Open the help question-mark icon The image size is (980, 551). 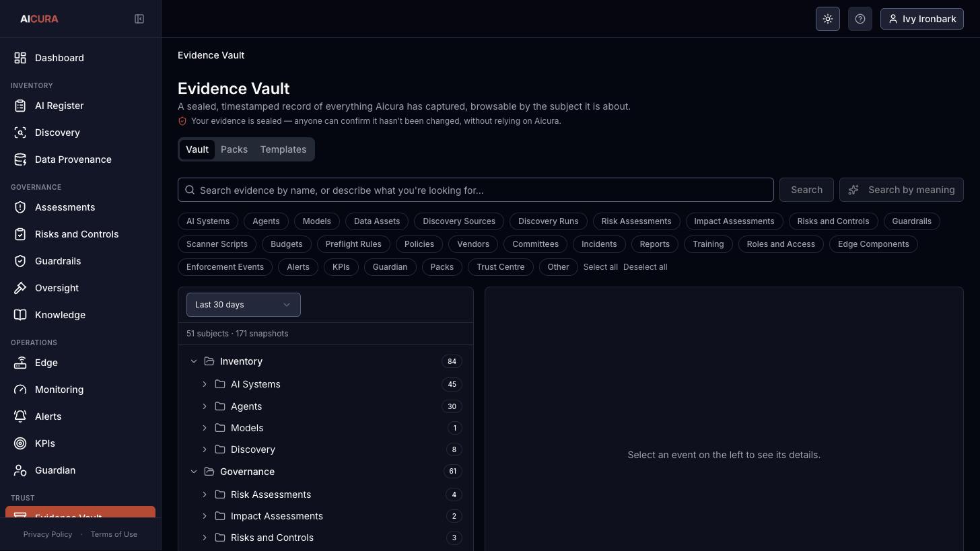pyautogui.click(x=860, y=19)
